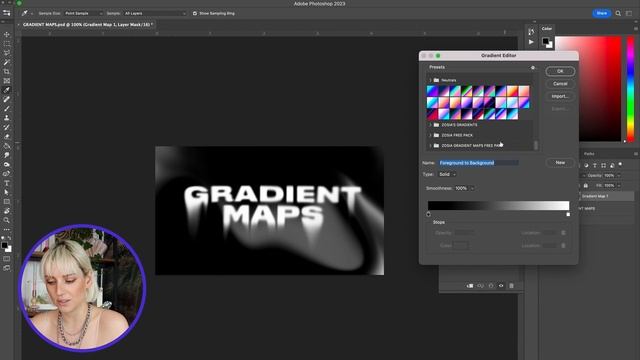This screenshot has width=640, height=360.
Task: Select the Hand tool
Action: [x=7, y=211]
